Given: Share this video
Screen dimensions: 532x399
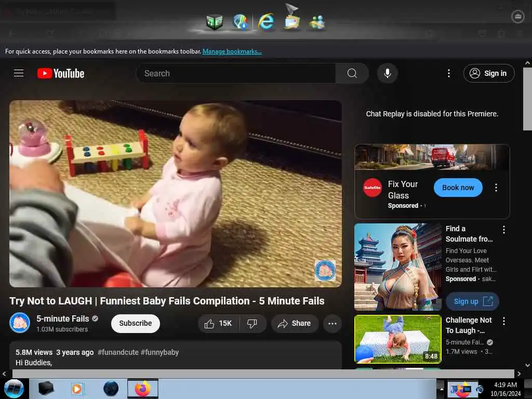Looking at the screenshot, I should (x=295, y=324).
